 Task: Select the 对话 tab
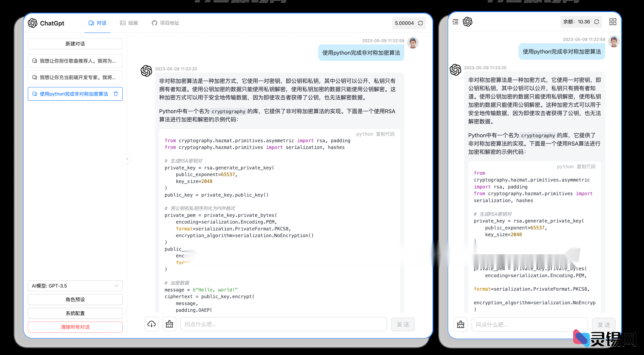(98, 23)
